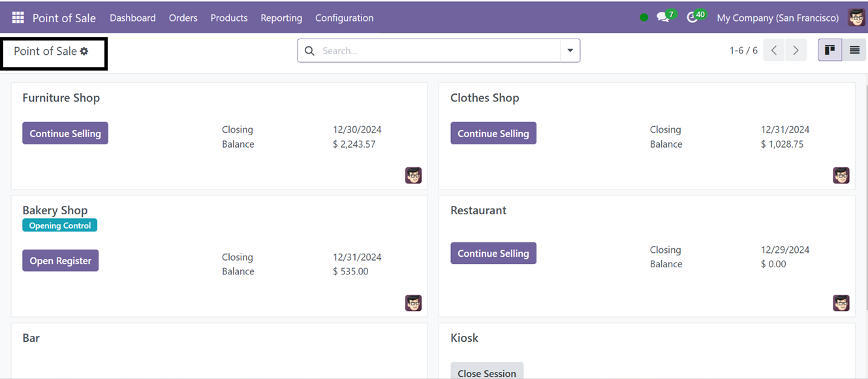Open the Reporting menu
The height and width of the screenshot is (379, 868).
(x=281, y=18)
